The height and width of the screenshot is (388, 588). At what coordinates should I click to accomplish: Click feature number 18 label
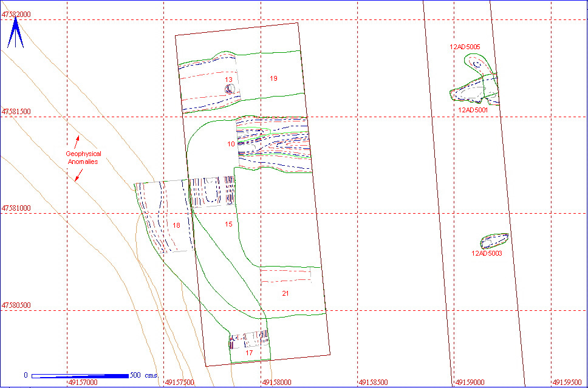pos(176,226)
